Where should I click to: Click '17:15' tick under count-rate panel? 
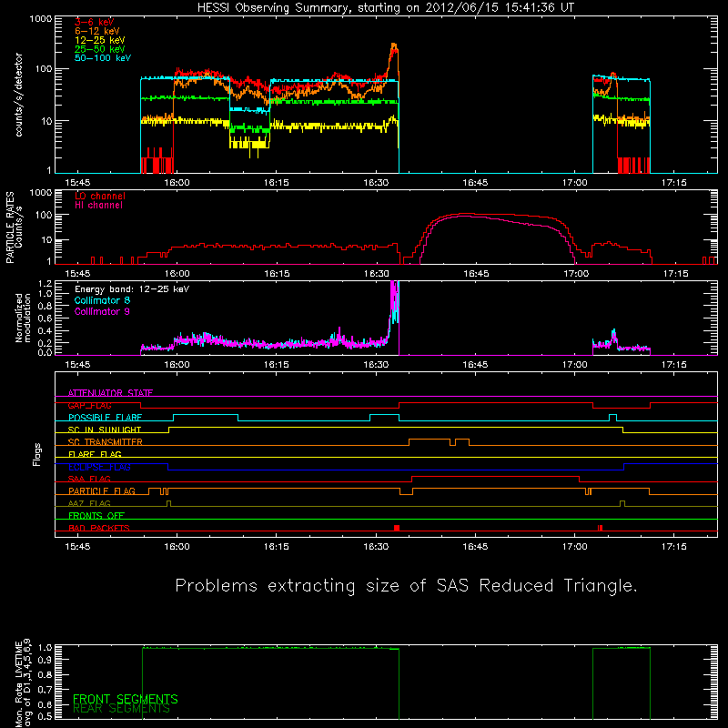tap(673, 183)
